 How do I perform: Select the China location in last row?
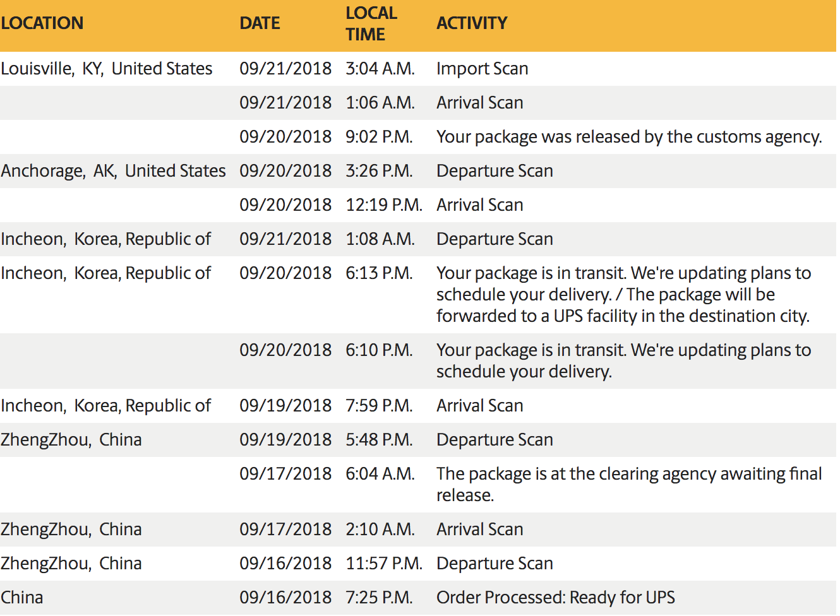[x=22, y=598]
